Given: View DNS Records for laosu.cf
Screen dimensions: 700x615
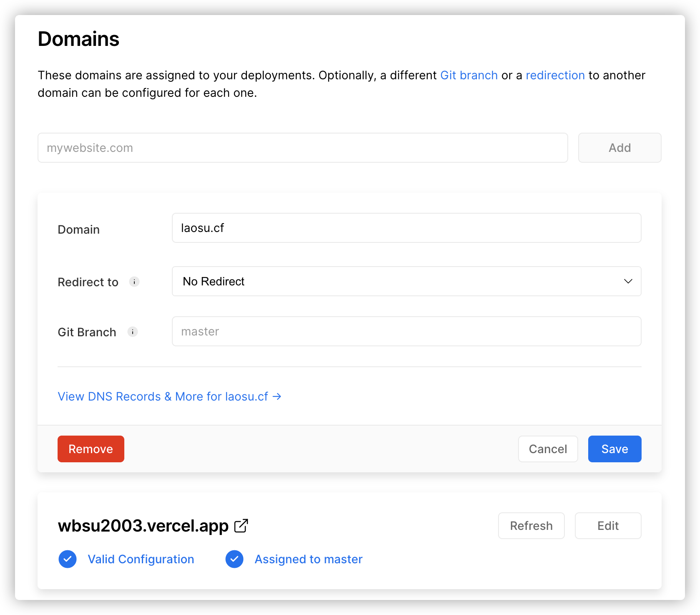Looking at the screenshot, I should coord(169,396).
